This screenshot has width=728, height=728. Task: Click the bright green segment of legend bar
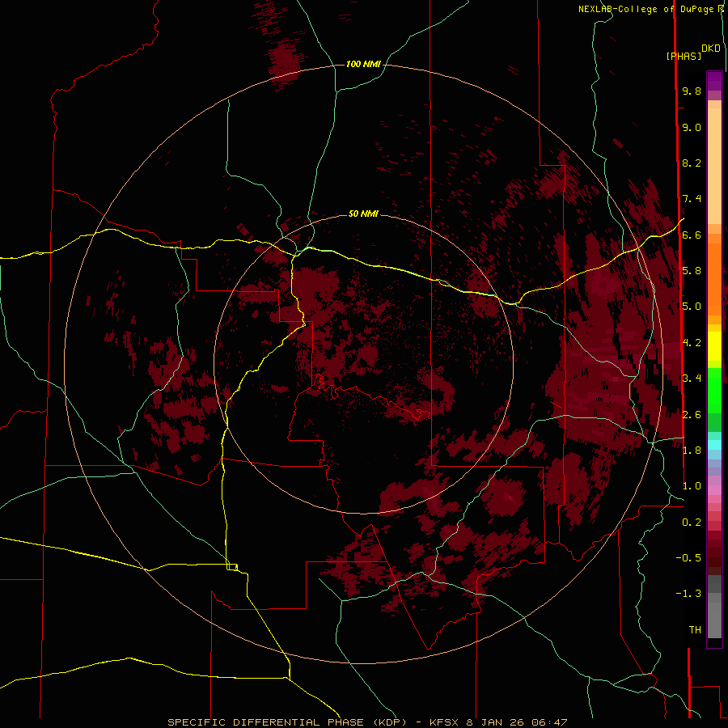(714, 390)
